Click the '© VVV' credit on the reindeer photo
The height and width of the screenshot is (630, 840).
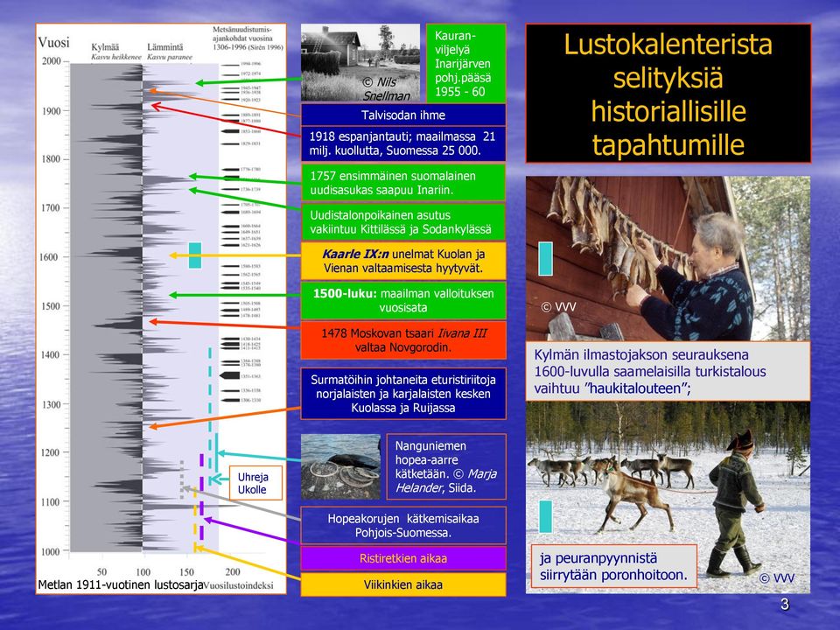tap(777, 578)
